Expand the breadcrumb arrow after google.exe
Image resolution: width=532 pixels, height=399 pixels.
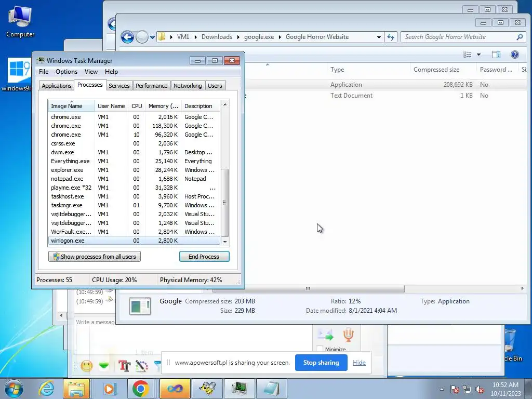[x=280, y=37]
